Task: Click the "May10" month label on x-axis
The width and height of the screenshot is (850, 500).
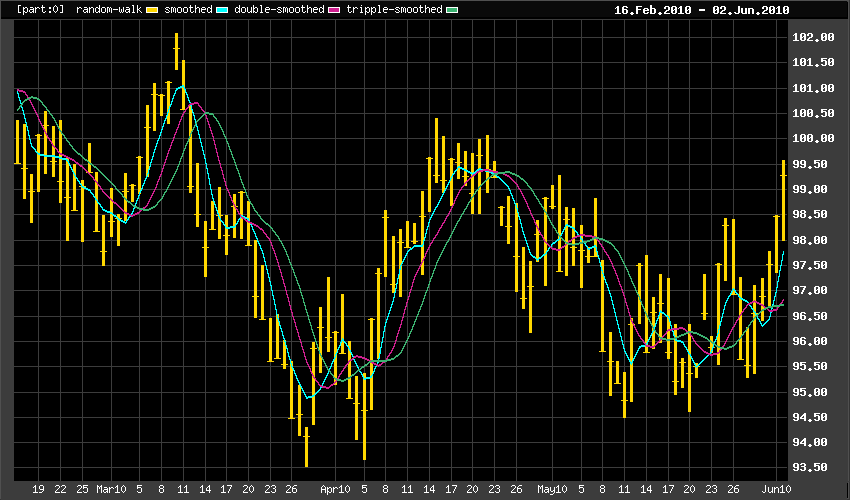Action: coord(552,489)
